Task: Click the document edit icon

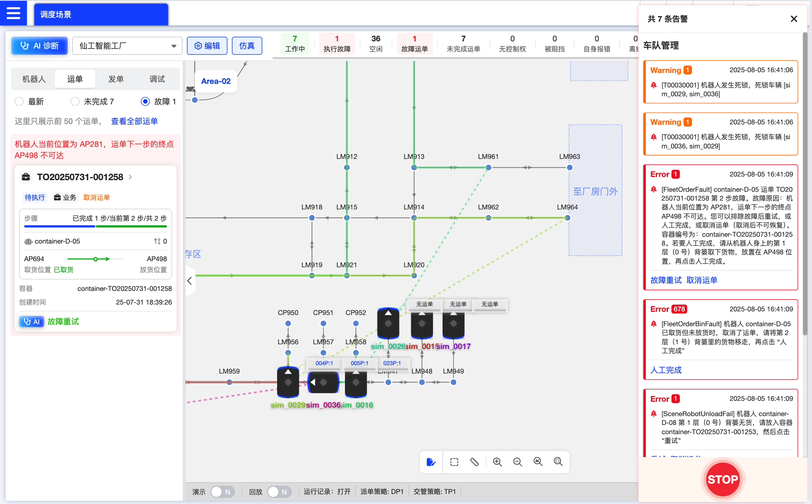Action: [x=431, y=462]
